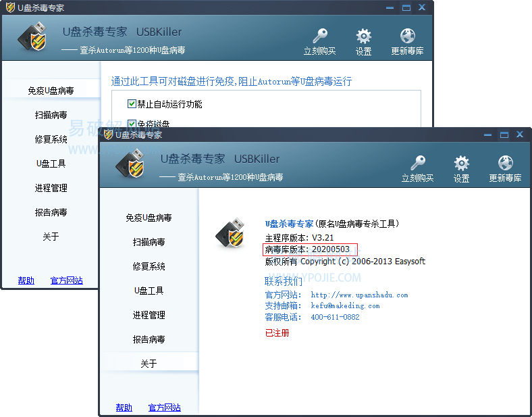Click 更新毒库 globe icon in the back window
Viewport: 532px width, 417px height.
click(x=407, y=36)
